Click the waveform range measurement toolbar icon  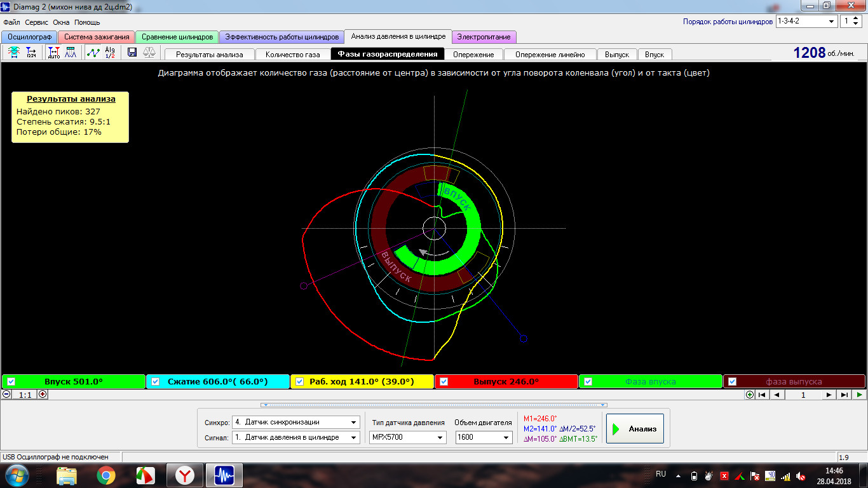(13, 53)
